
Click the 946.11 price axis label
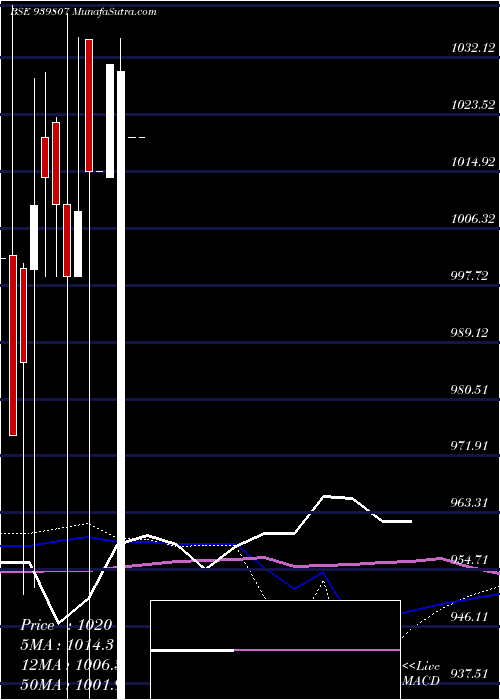(x=469, y=617)
